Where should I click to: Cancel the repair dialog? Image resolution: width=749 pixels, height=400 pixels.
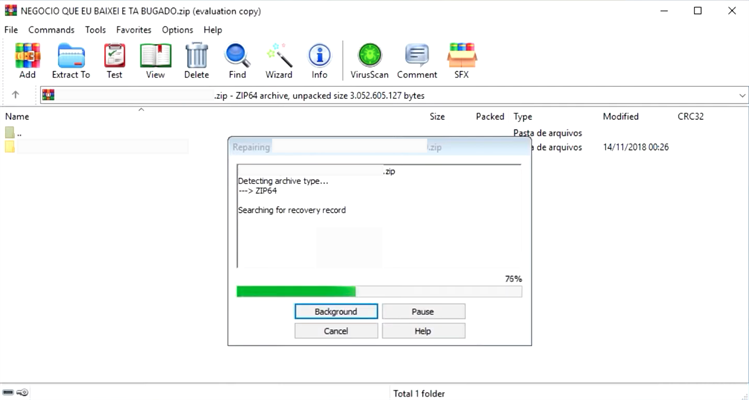(336, 331)
